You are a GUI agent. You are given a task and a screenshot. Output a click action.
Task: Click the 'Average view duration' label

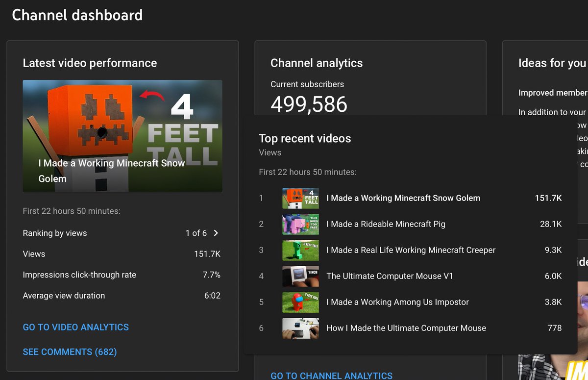(64, 296)
